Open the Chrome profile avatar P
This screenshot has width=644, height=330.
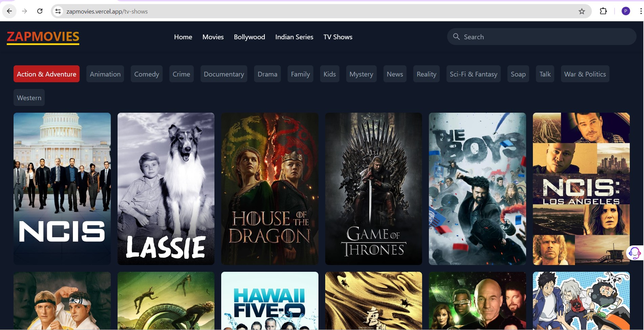click(x=625, y=11)
